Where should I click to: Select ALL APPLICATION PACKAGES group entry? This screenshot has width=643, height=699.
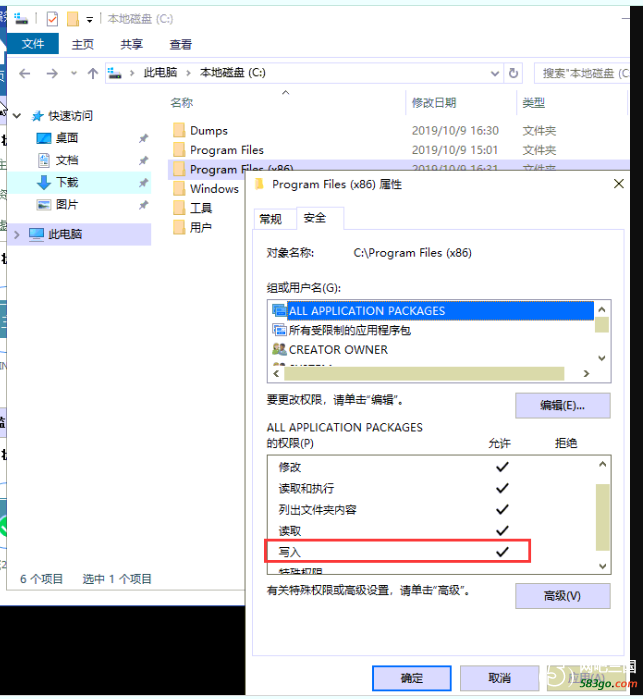coord(366,311)
